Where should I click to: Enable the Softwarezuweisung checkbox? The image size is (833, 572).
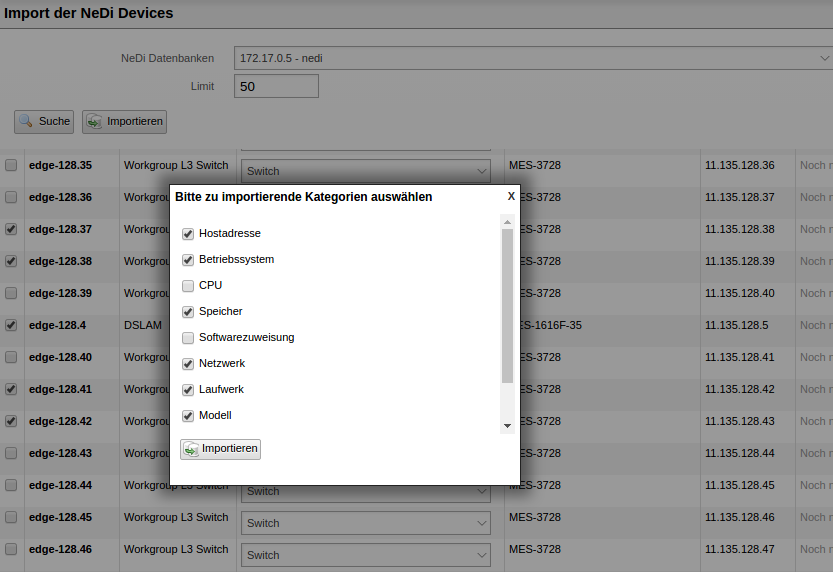188,338
